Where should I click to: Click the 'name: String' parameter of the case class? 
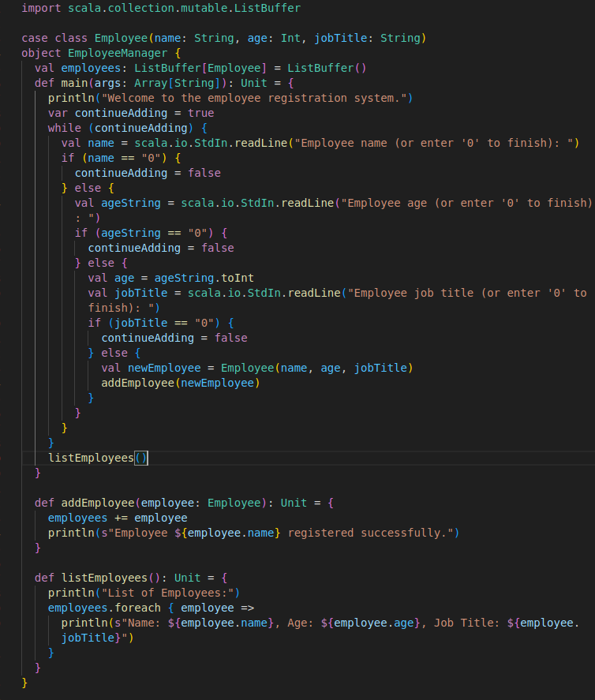click(193, 38)
